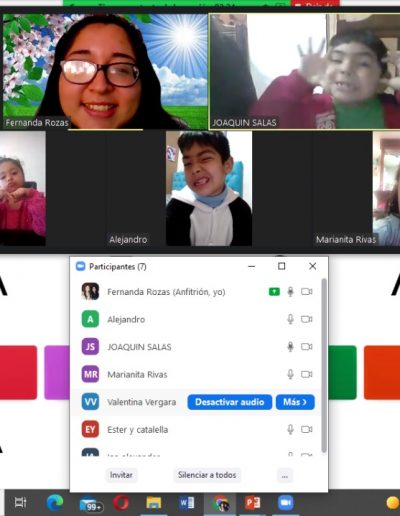Screen dimensions: 400x516
Task: Click the participants list scrollbar
Action: [324, 366]
